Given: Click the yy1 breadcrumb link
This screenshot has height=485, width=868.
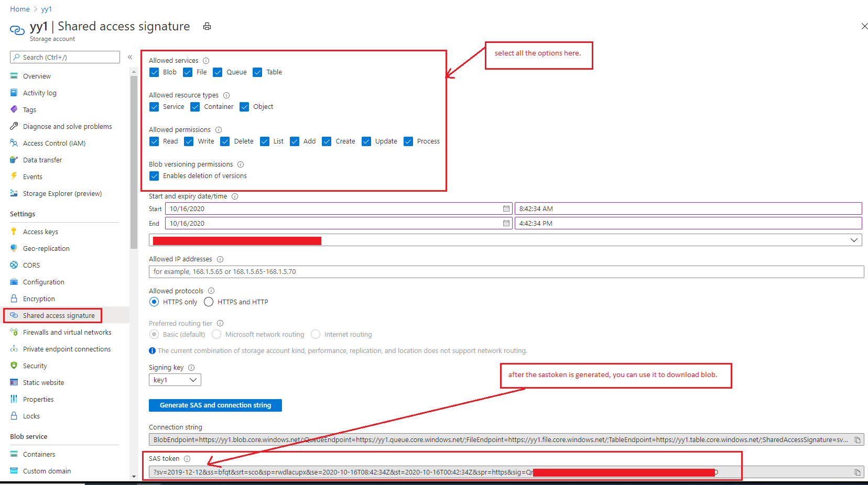Looking at the screenshot, I should (47, 9).
